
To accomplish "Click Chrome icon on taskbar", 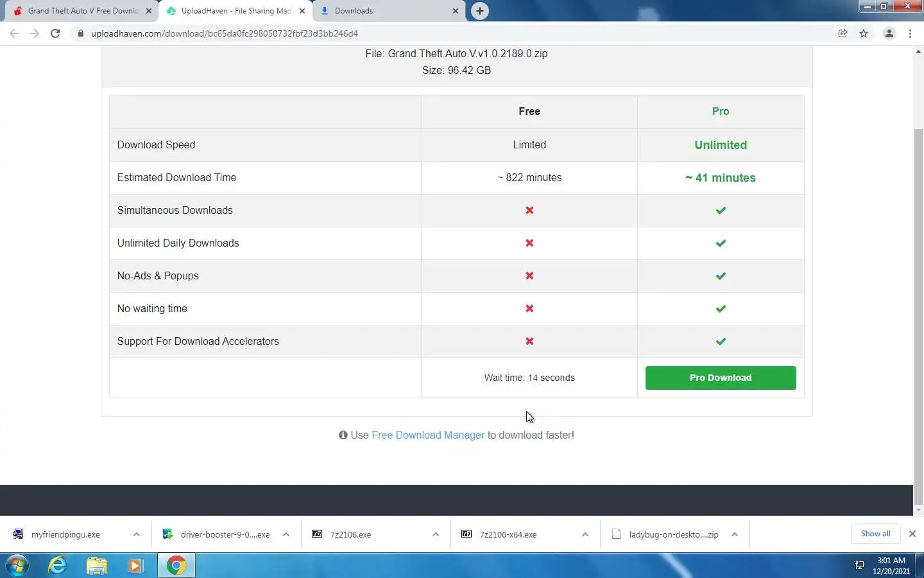I will (176, 566).
